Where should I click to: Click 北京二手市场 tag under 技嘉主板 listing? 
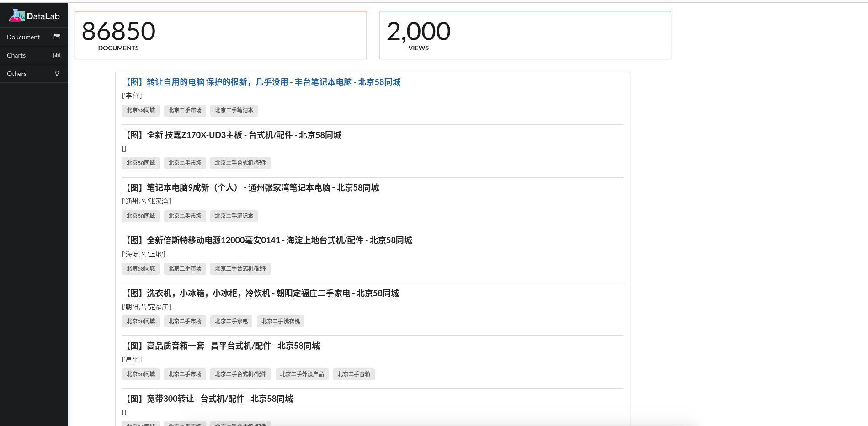pos(185,163)
